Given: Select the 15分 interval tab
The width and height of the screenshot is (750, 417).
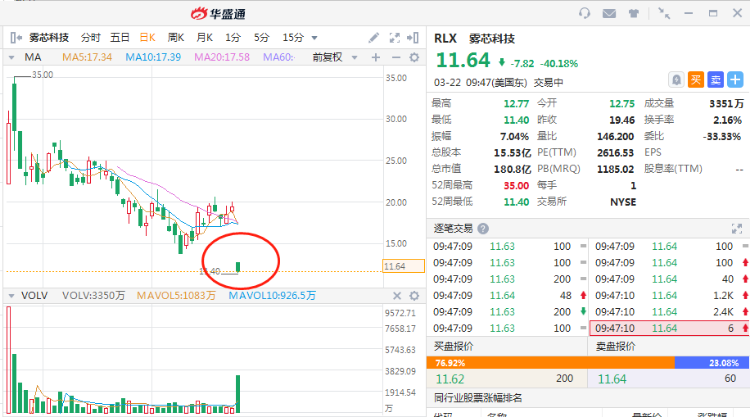Looking at the screenshot, I should [293, 37].
